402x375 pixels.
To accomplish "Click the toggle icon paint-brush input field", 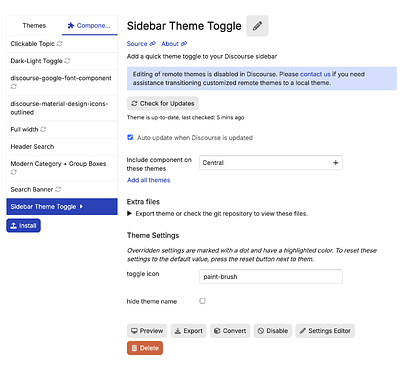I will point(271,277).
